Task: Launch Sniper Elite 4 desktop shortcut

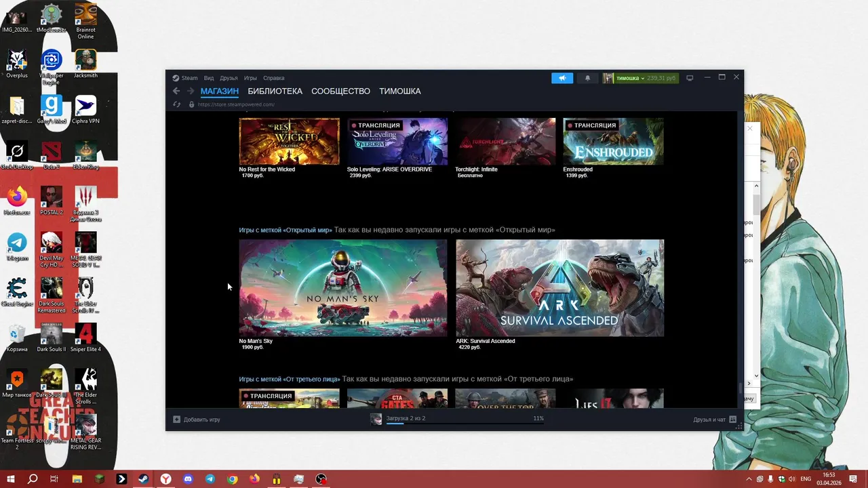Action: pyautogui.click(x=85, y=338)
